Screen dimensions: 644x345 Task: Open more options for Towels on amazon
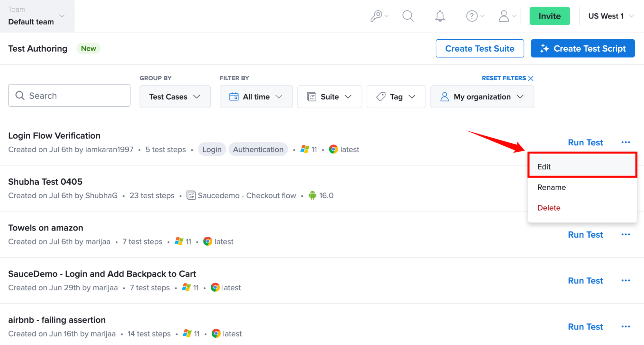coord(626,234)
